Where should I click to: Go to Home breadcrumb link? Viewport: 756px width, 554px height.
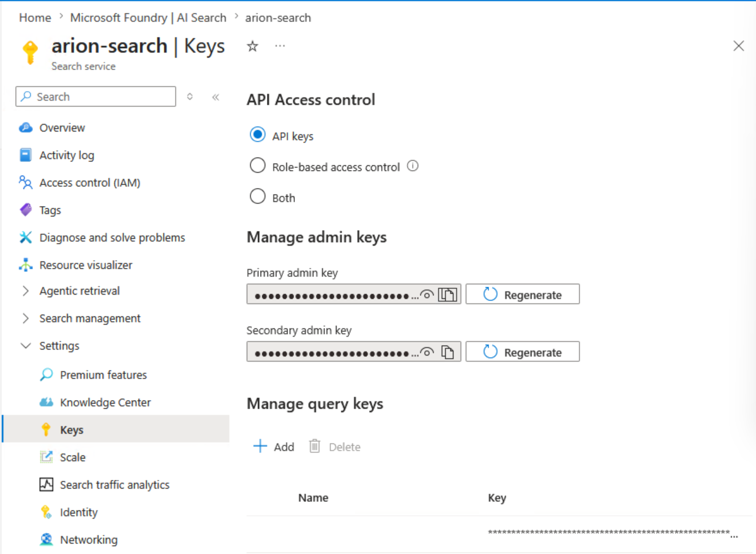click(35, 18)
